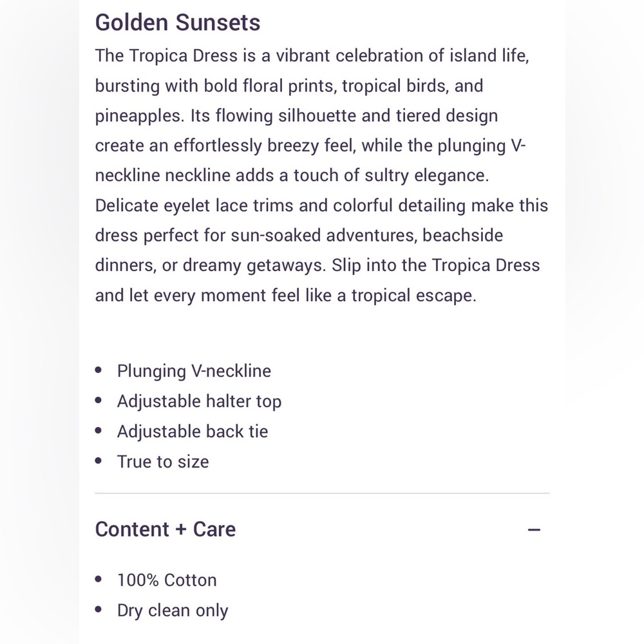Click the bullet dot beside True to size
Screen dimensions: 644x644
pyautogui.click(x=99, y=462)
